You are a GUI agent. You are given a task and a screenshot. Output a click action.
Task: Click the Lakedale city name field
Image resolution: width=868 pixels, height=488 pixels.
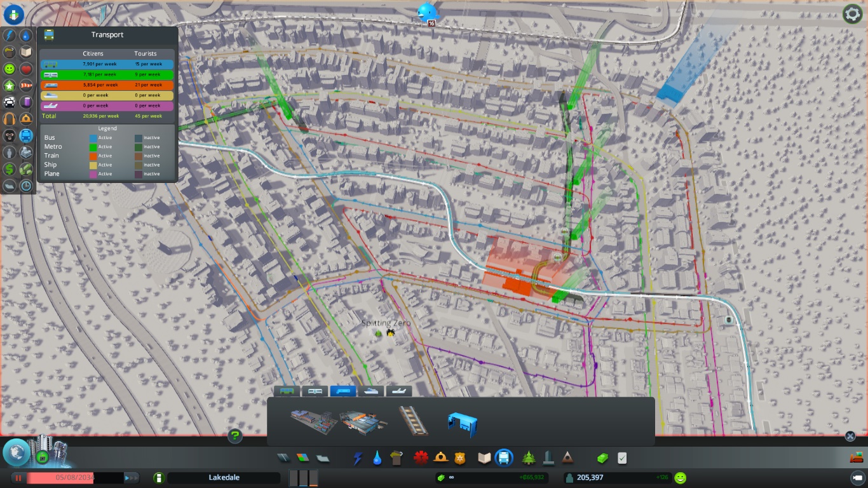(224, 478)
